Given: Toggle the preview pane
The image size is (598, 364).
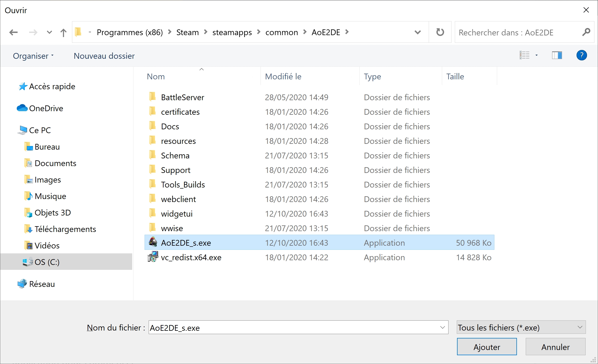Looking at the screenshot, I should coord(557,55).
